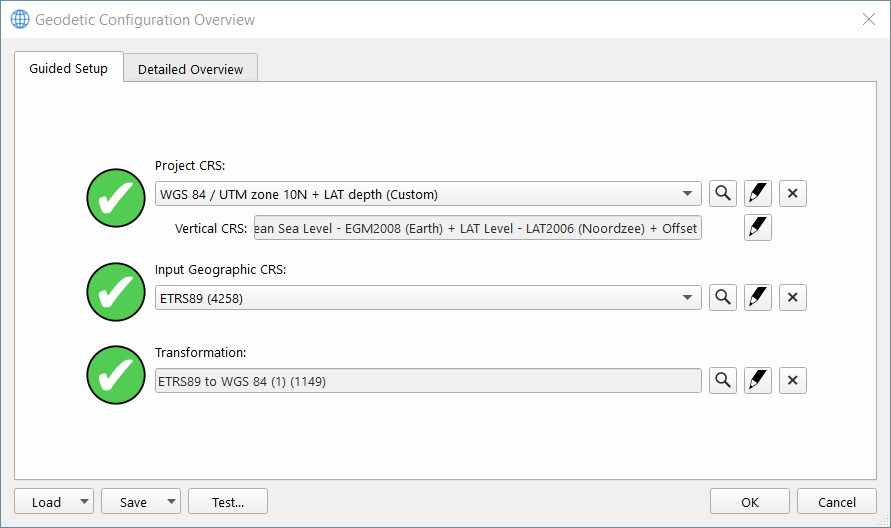Search for a Project CRS
Viewport: 891px width, 528px height.
pos(723,194)
